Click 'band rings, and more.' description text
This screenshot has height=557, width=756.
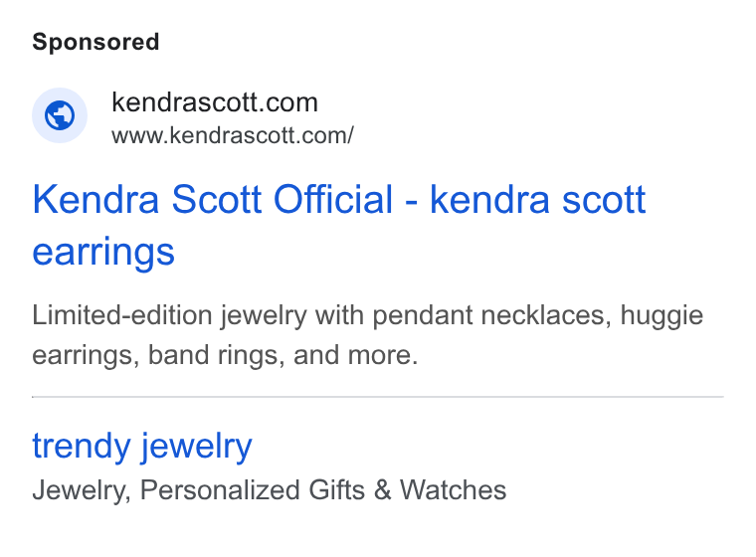tap(283, 355)
